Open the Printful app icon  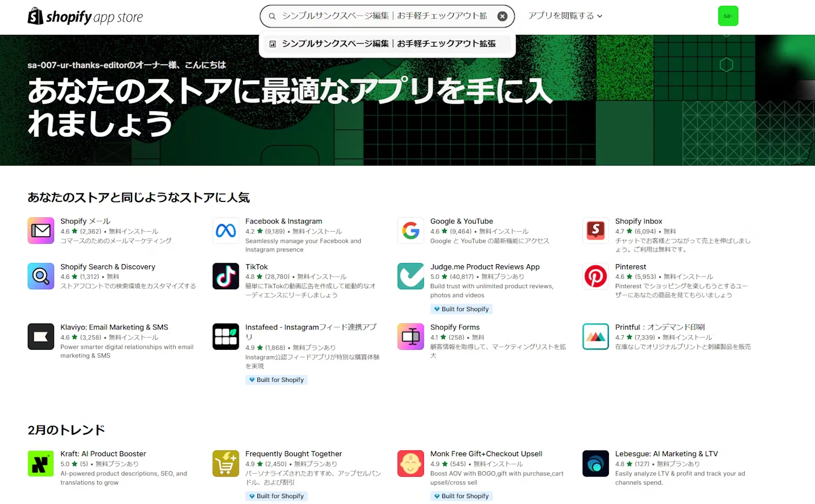pyautogui.click(x=596, y=336)
